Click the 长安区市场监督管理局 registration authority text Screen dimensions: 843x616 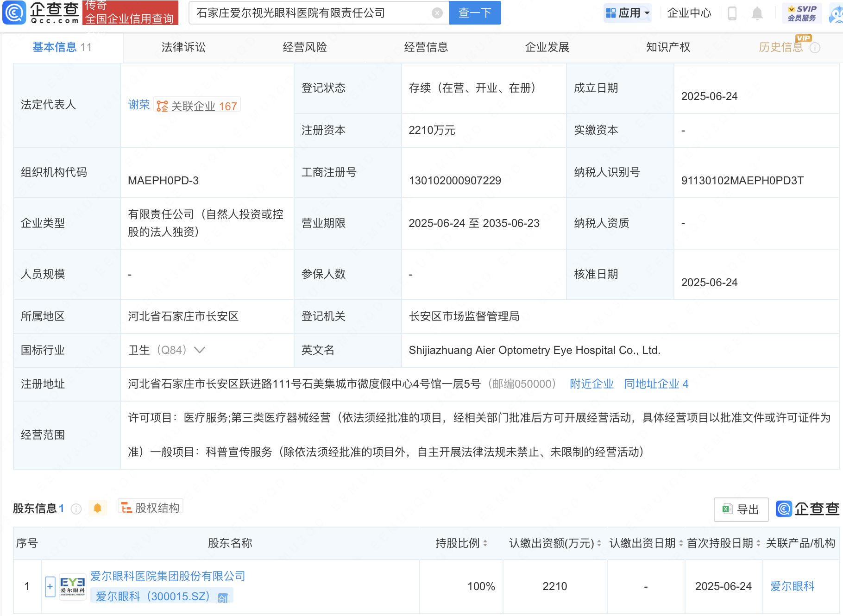[x=464, y=316]
